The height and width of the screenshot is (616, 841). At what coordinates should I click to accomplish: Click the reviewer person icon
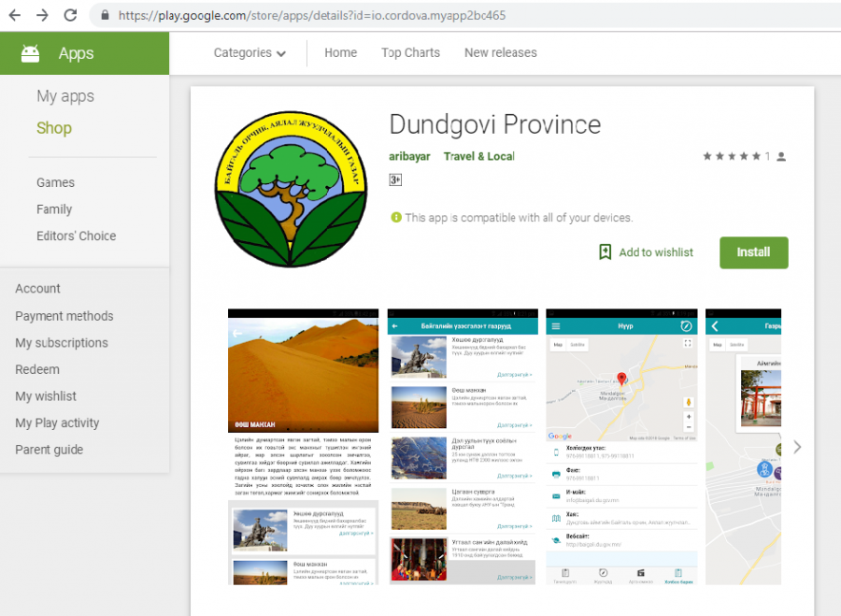pyautogui.click(x=781, y=157)
